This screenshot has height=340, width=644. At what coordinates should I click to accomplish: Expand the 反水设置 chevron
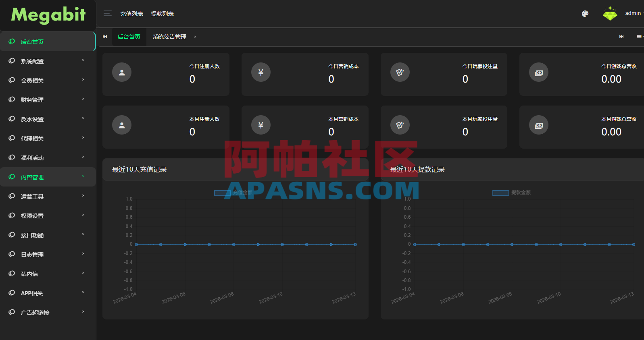[83, 118]
